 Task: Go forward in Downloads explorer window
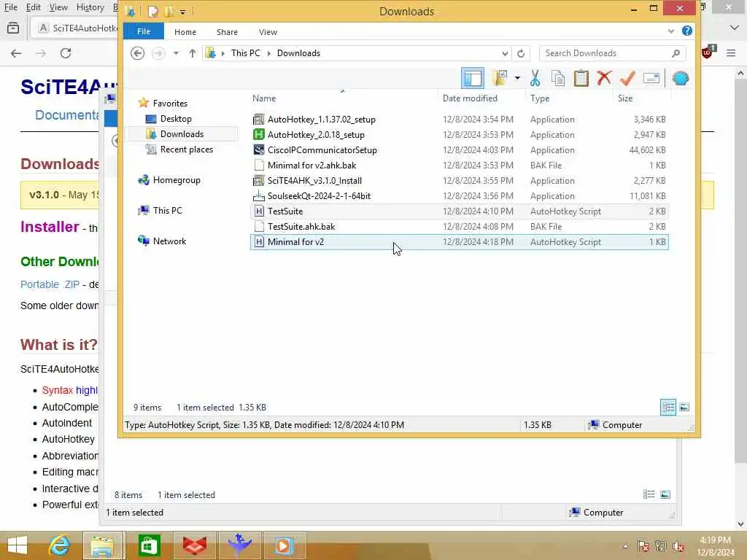coord(158,53)
